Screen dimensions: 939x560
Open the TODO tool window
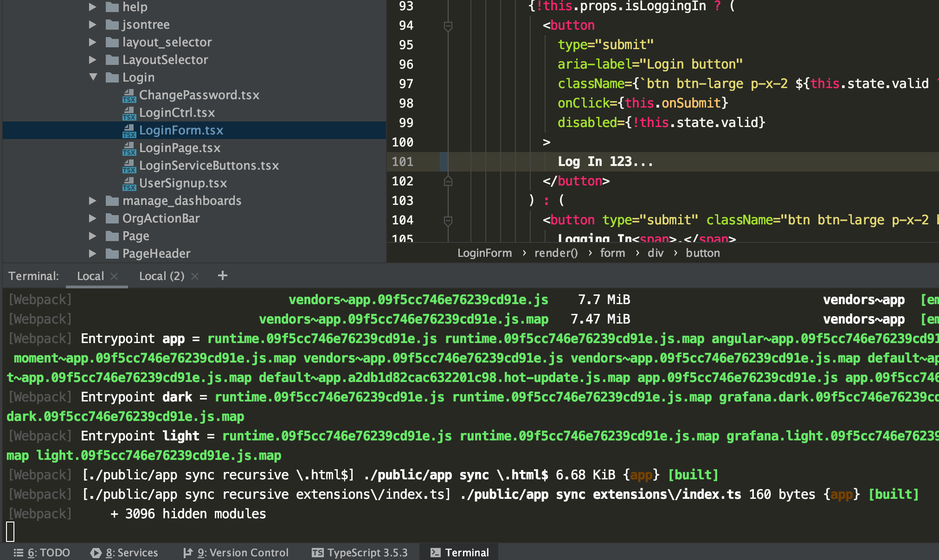42,553
